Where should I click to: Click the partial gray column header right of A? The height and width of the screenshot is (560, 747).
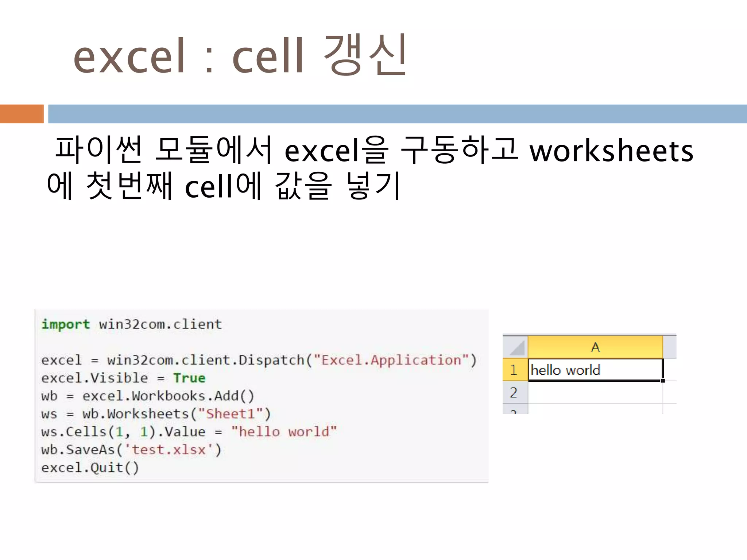670,347
